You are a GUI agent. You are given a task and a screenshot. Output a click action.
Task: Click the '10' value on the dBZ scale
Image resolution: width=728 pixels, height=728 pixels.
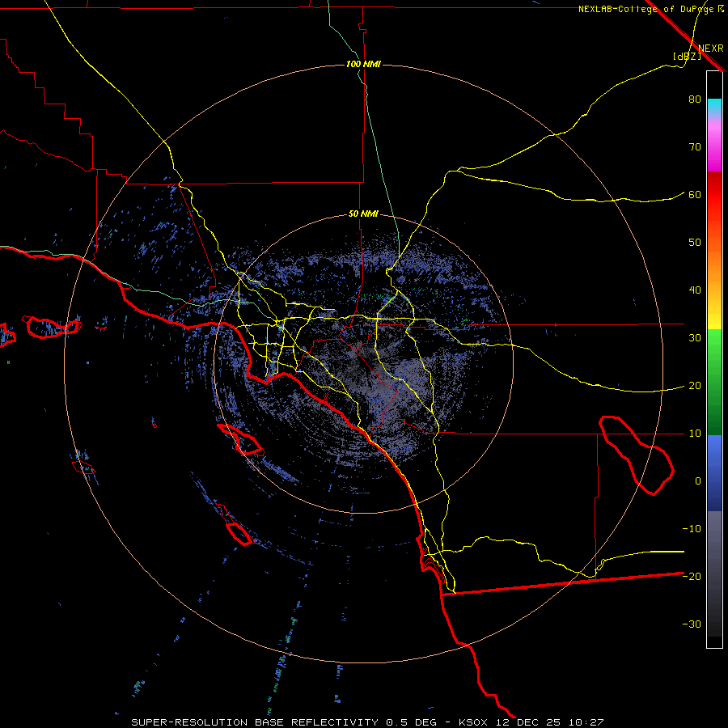click(x=695, y=434)
